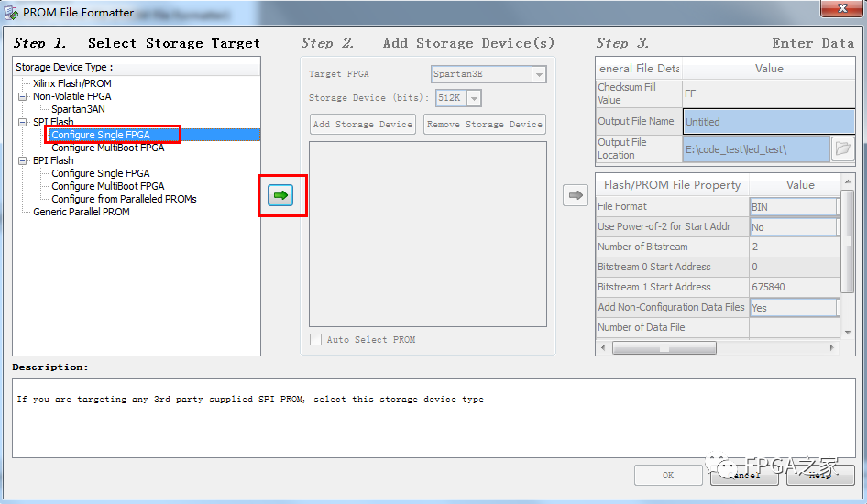Viewport: 867px width, 504px height.
Task: Click the Non-Volatile FPGA label
Action: [x=71, y=96]
